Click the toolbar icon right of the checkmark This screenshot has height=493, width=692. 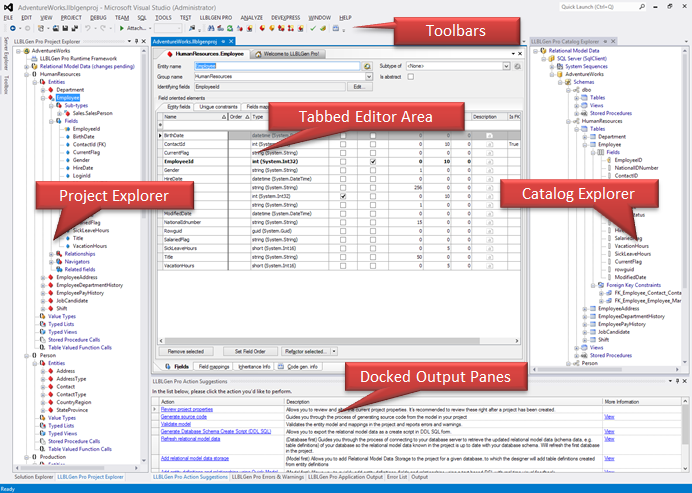coord(323,28)
